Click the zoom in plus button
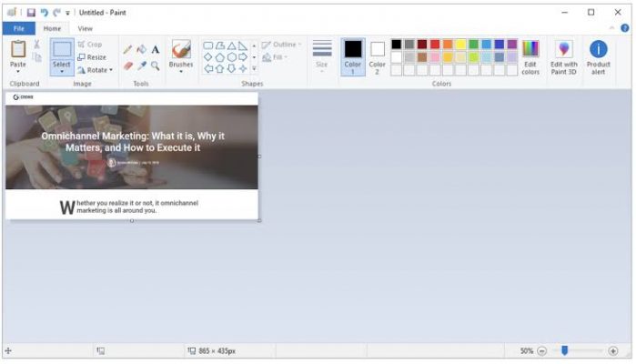Screen dimensions: 636x364 [x=613, y=351]
